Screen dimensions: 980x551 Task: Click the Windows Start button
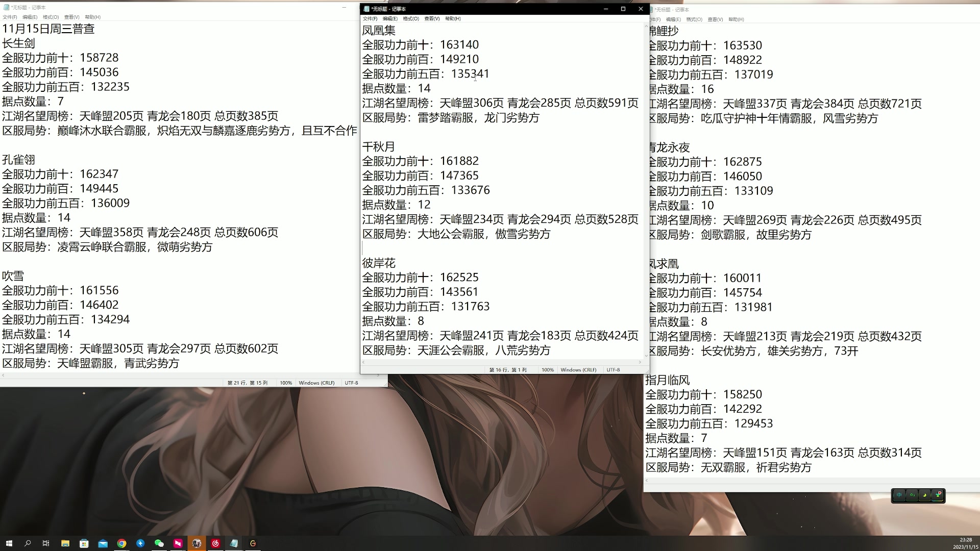tap(9, 543)
